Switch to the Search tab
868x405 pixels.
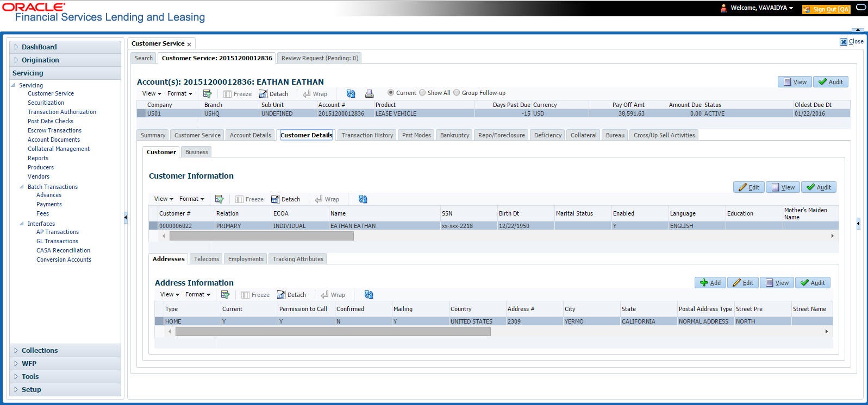(x=144, y=58)
